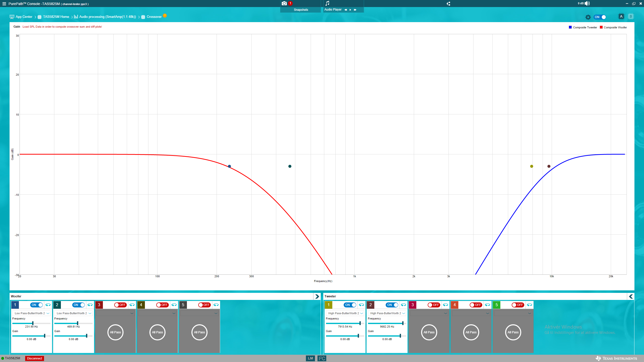644x362 pixels.
Task: Open Tweeter filter 2 type dropdown
Action: 387,313
